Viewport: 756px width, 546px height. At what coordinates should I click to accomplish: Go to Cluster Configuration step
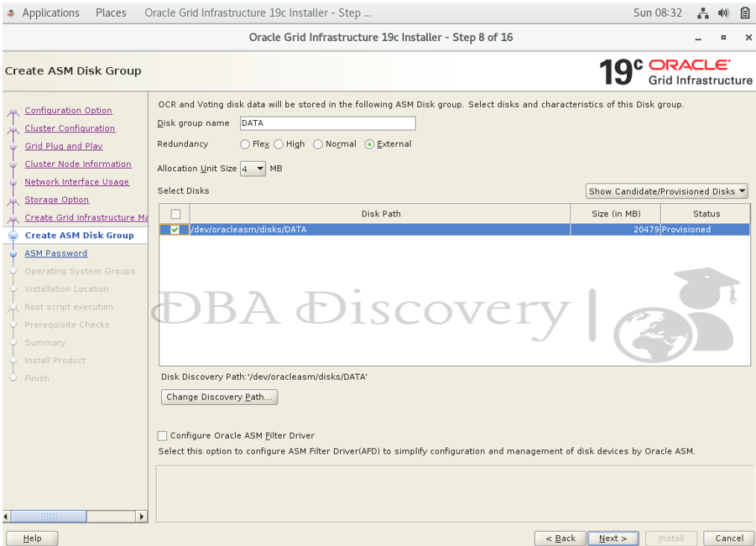[70, 128]
